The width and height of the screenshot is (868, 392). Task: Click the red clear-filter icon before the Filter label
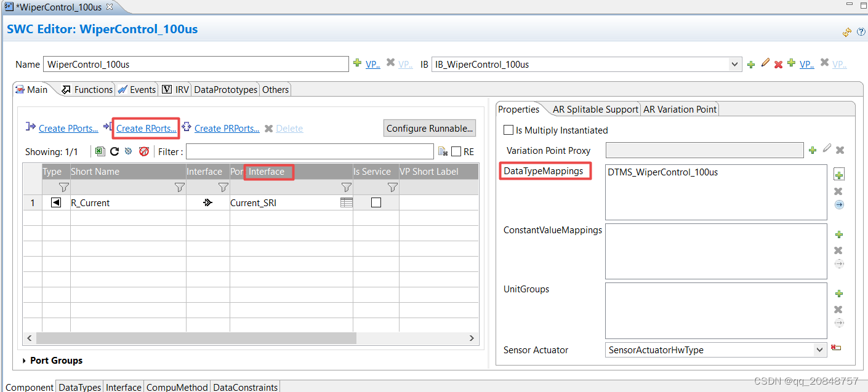coord(144,151)
